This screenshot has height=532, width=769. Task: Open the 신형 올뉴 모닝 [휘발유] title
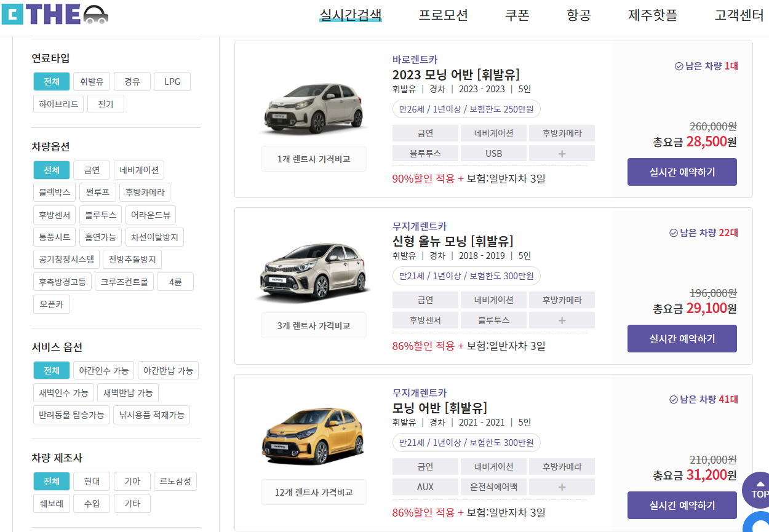453,241
